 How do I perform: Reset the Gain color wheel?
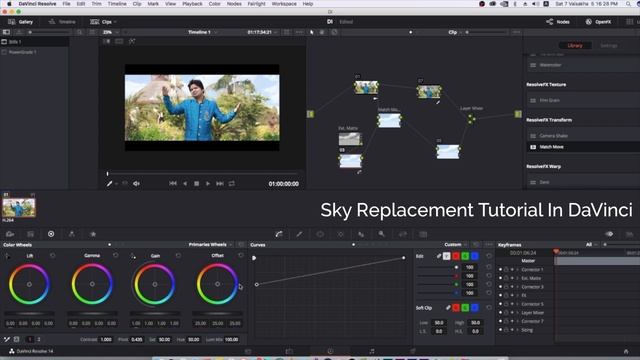click(178, 256)
